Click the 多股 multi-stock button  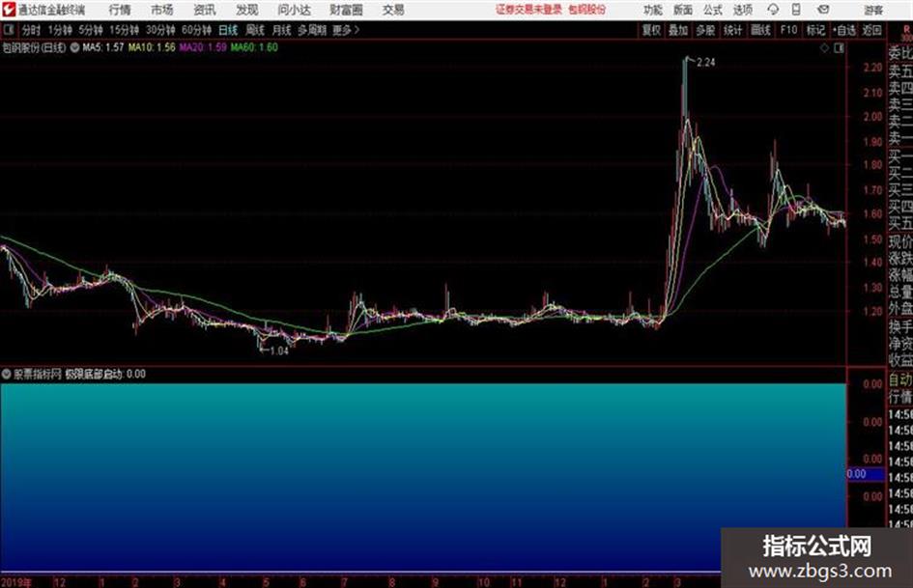coord(705,30)
